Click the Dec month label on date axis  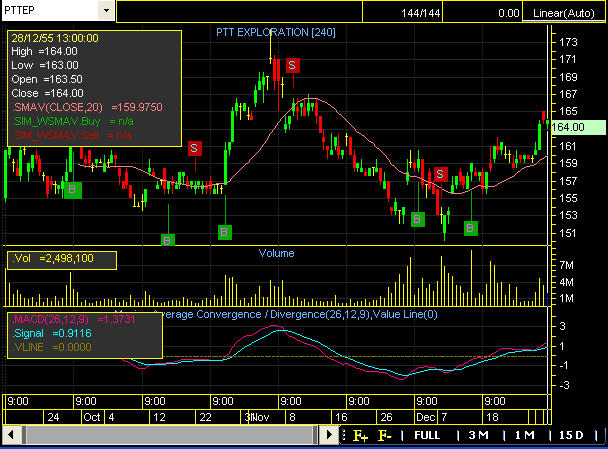[426, 417]
